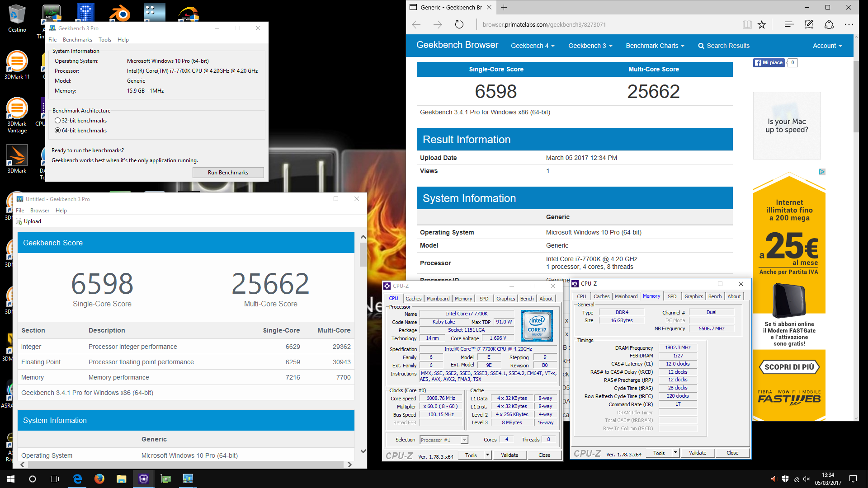
Task: Open Tools menu in Geekbench 3 Pro
Action: coord(105,40)
